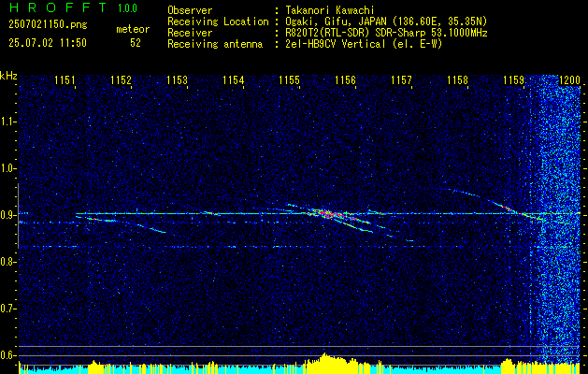Screen dimensions: 588x374
Task: Click the 1.1 kHz frequency label
Action: [7, 122]
